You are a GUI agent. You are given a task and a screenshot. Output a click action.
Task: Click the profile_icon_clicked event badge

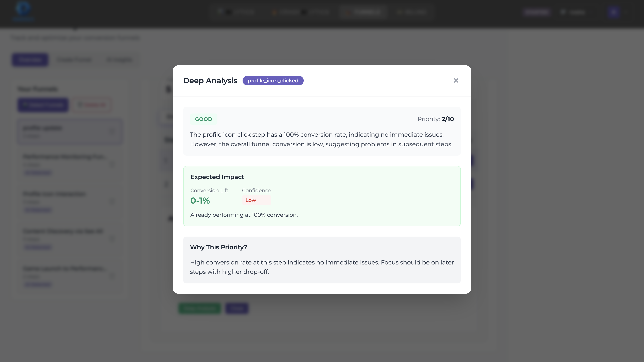coord(273,80)
